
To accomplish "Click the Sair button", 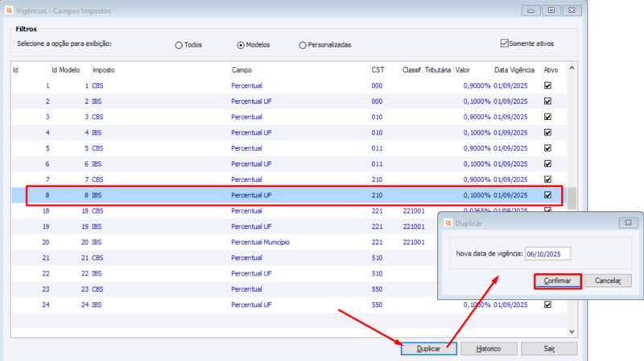I will [549, 349].
